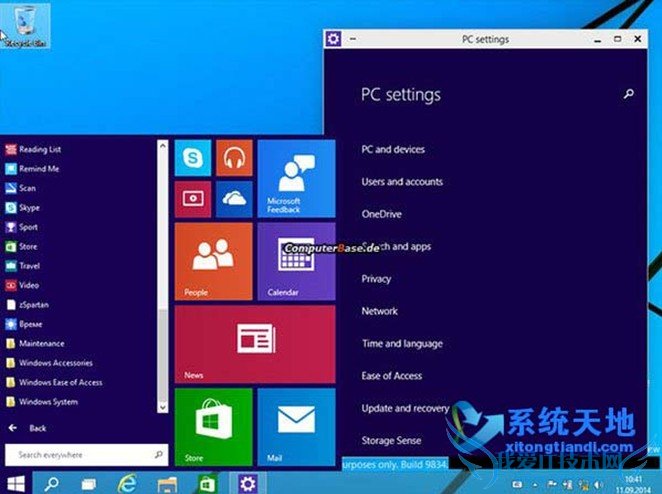Open Privacy settings

[x=376, y=279]
